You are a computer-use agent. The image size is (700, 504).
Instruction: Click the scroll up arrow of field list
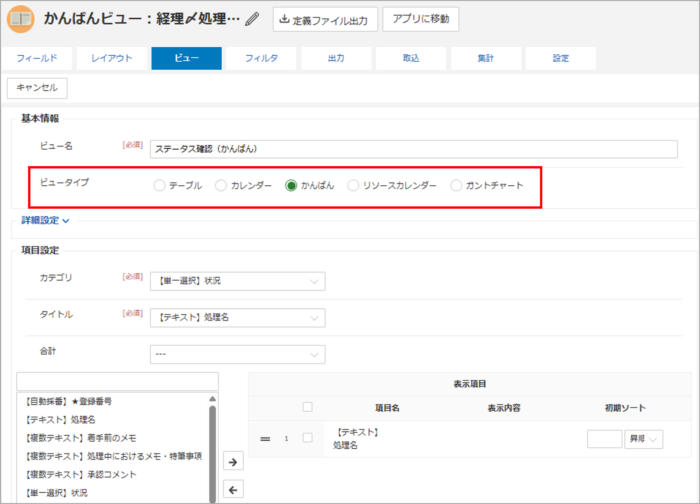pyautogui.click(x=212, y=399)
